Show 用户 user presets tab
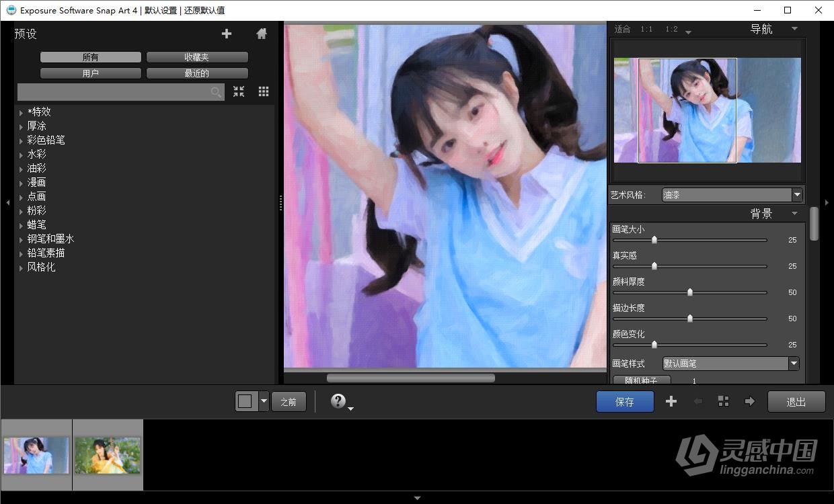 coord(91,73)
